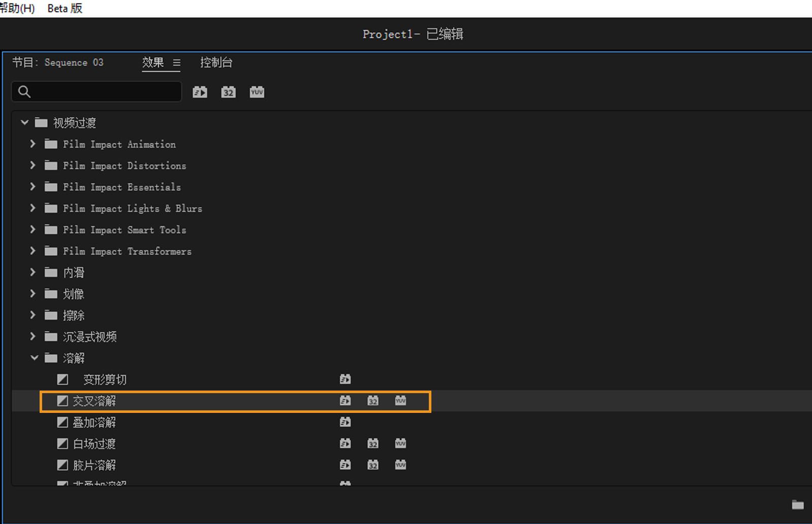This screenshot has width=812, height=524.
Task: Select the 视频过渡 folder label
Action: (75, 123)
